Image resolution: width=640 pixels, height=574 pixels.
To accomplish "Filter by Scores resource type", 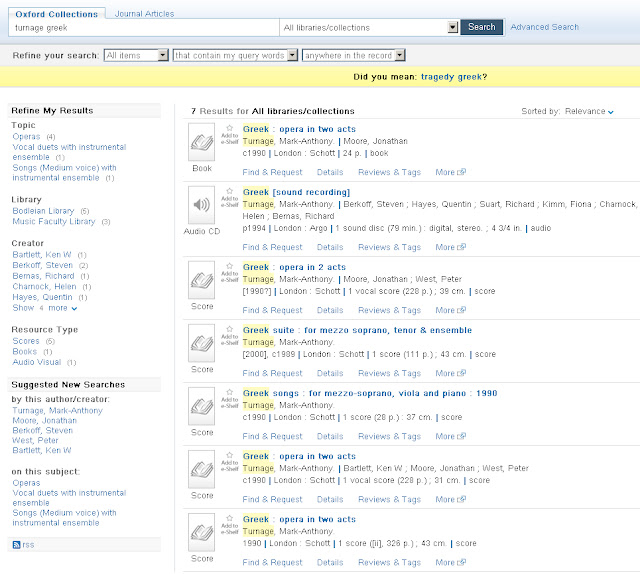I will [26, 341].
